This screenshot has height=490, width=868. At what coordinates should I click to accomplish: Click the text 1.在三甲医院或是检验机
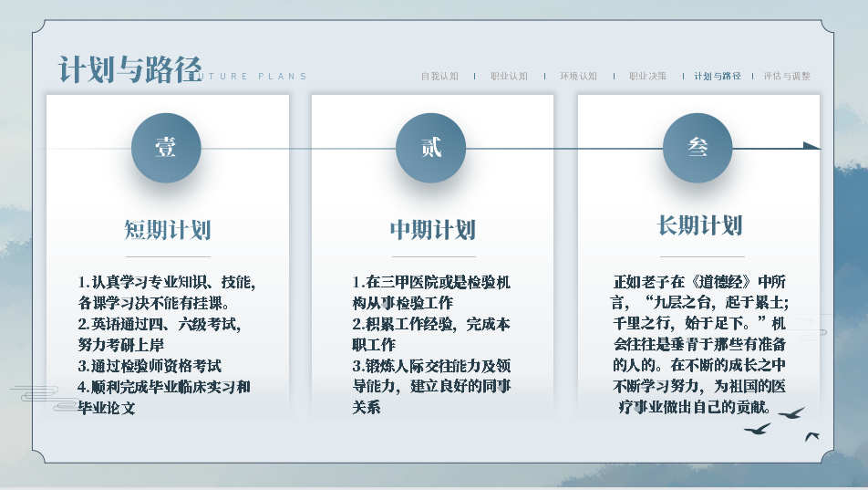[x=431, y=282]
